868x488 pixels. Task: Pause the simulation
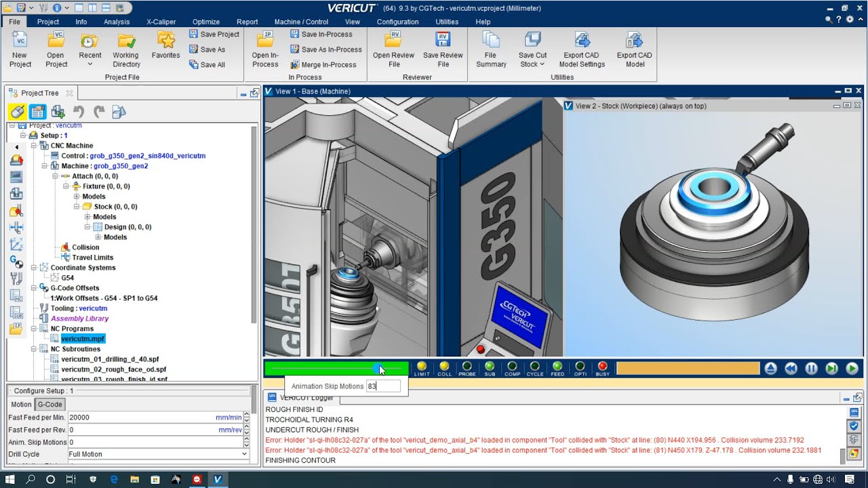811,369
